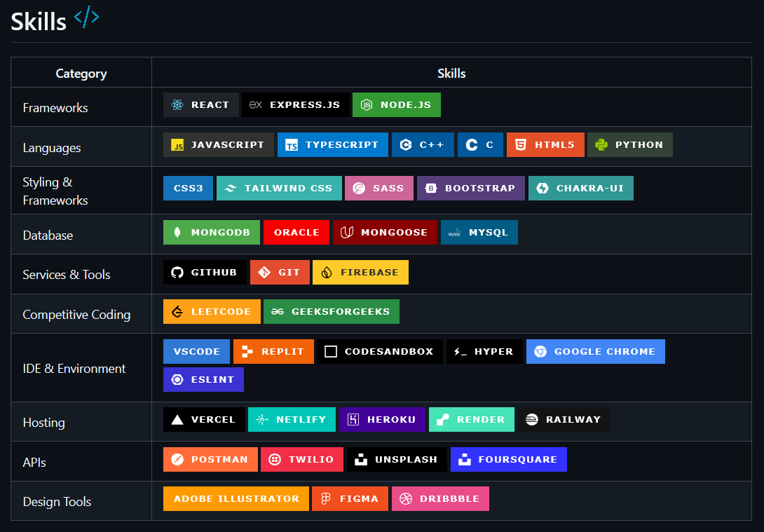
Task: Click the ESLint badge
Action: click(203, 379)
